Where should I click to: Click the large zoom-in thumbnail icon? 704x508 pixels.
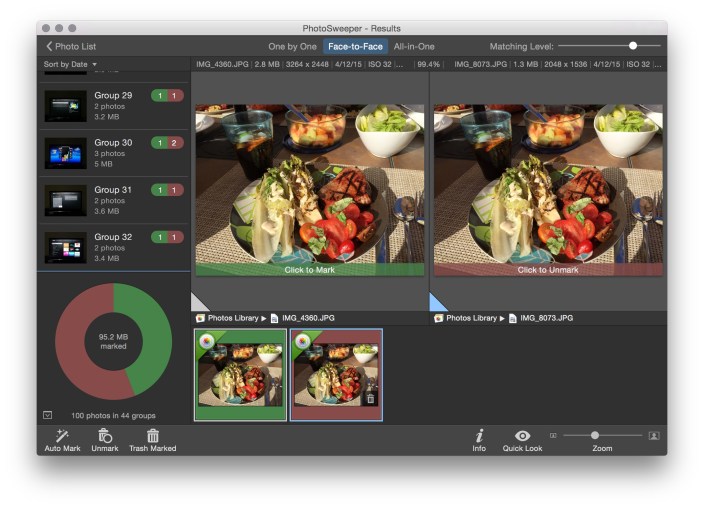click(x=654, y=435)
